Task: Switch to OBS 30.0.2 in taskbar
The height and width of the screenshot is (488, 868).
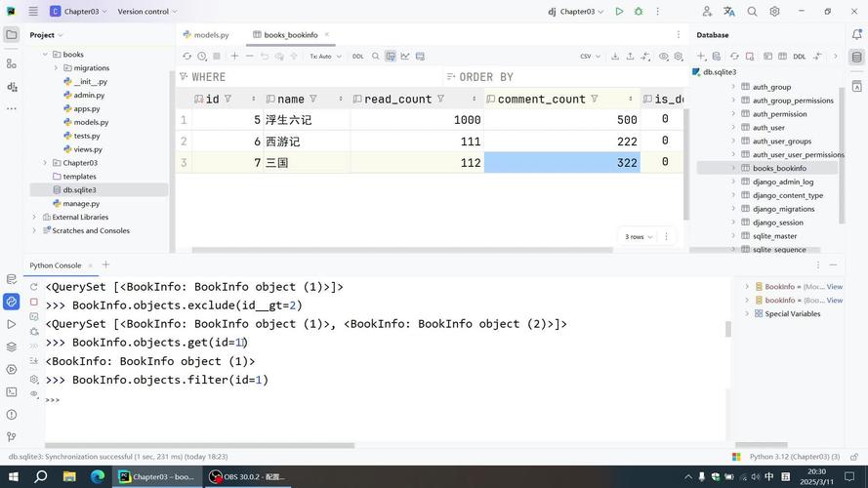Action: (246, 476)
